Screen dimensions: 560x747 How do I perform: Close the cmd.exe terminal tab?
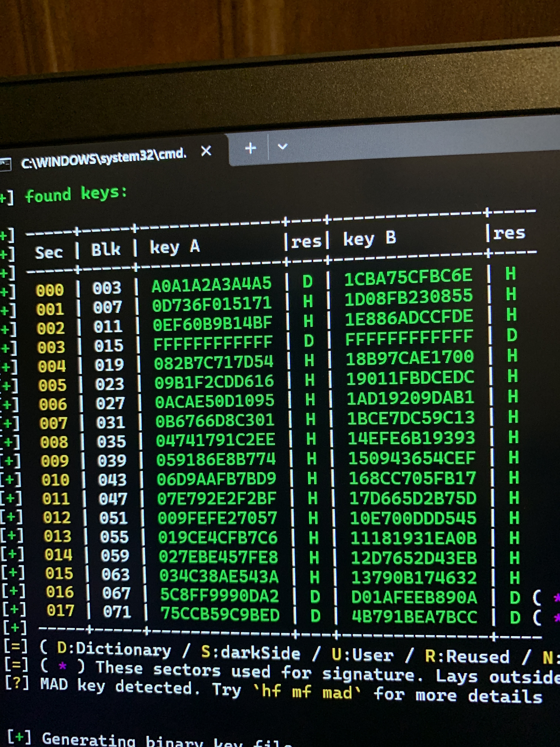(206, 151)
